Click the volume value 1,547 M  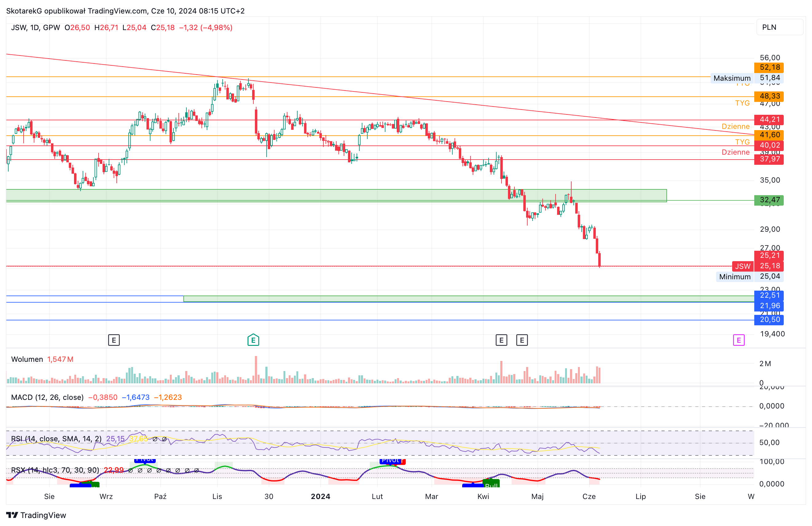pyautogui.click(x=61, y=359)
